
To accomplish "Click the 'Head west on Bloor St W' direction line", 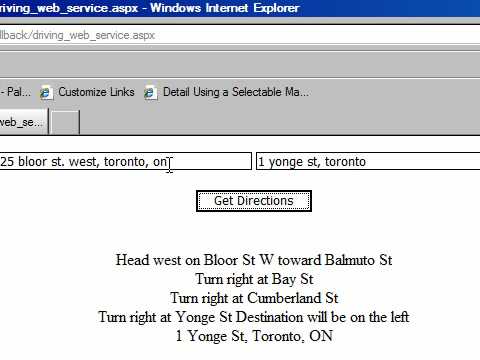I will click(x=254, y=260).
